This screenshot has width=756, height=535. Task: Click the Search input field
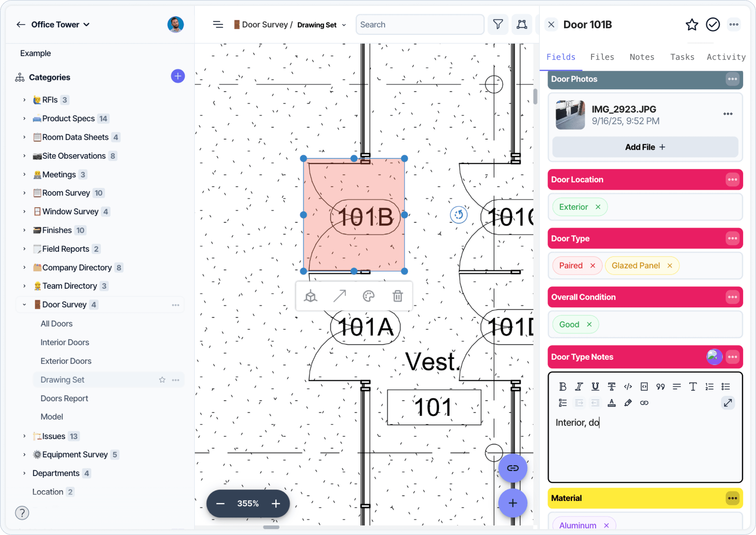click(x=419, y=25)
